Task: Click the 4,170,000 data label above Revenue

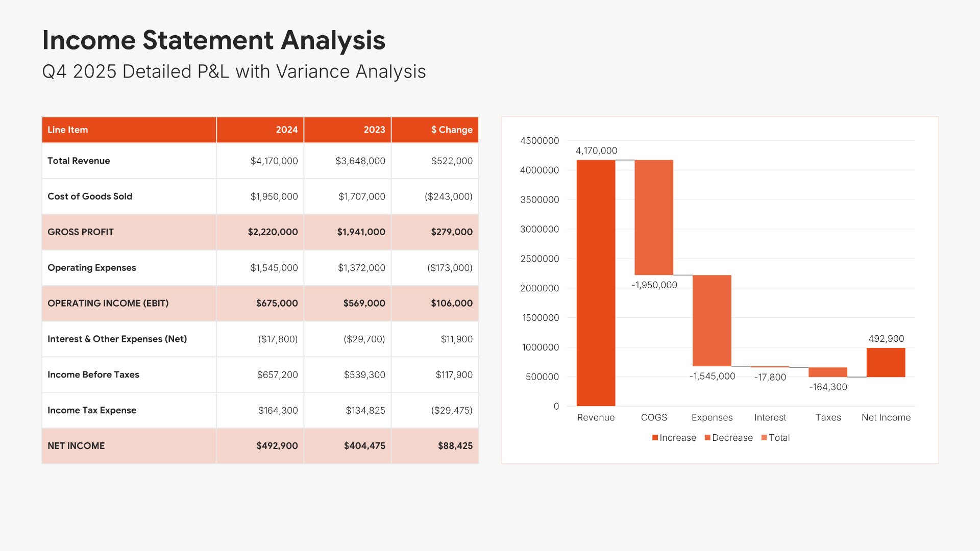Action: (596, 151)
